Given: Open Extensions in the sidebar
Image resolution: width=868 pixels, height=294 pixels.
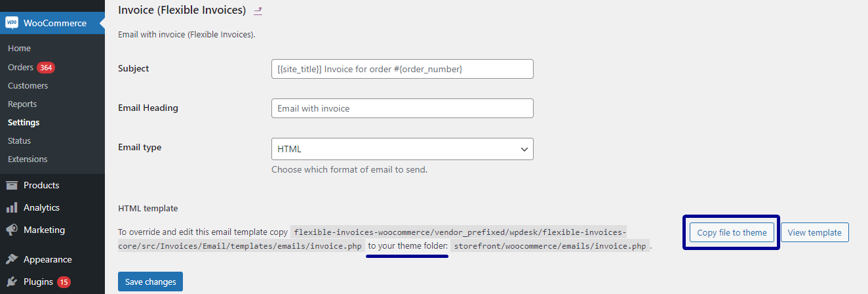Looking at the screenshot, I should [28, 159].
